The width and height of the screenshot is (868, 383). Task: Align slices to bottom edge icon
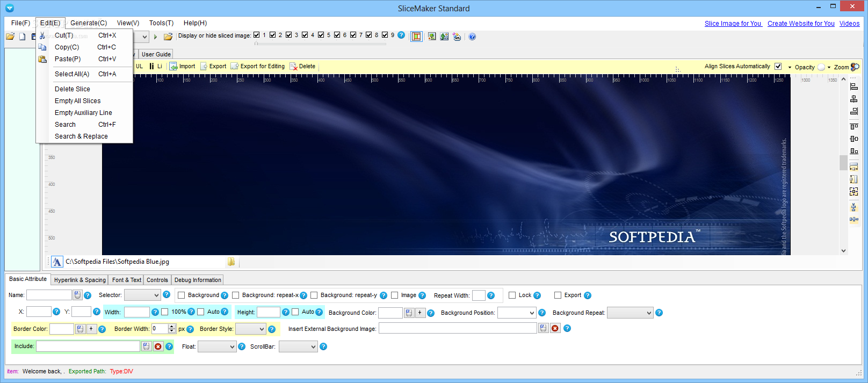pos(854,151)
